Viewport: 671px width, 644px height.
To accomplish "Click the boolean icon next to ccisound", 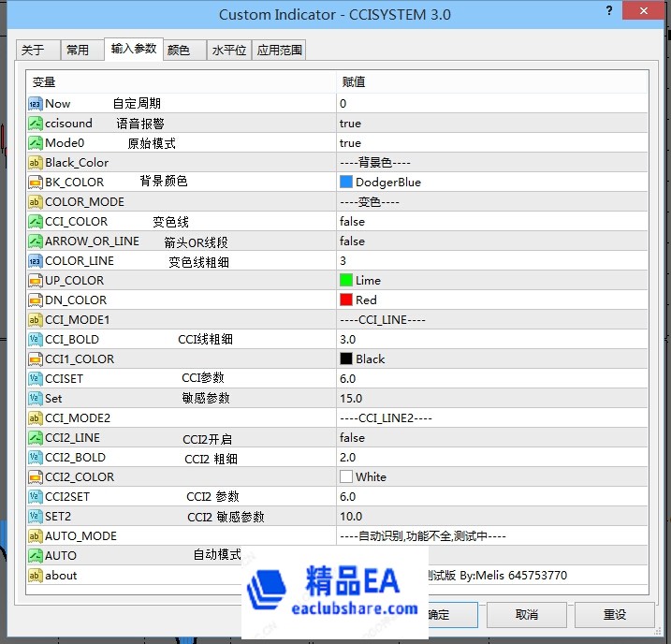I will tap(36, 124).
